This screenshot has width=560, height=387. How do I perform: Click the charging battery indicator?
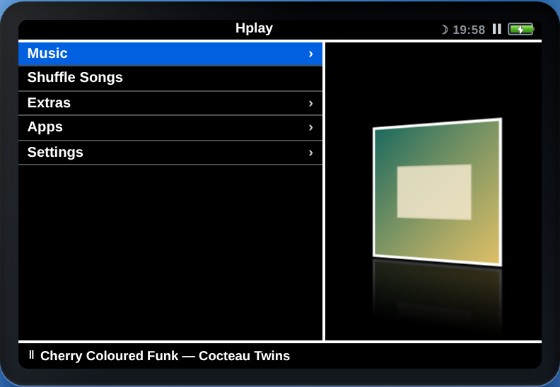click(x=521, y=29)
